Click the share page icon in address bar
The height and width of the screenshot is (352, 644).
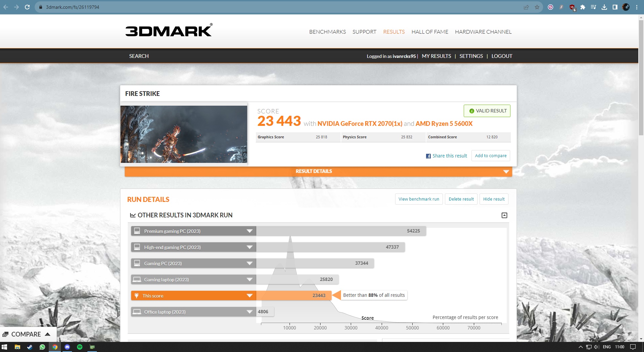pyautogui.click(x=526, y=7)
